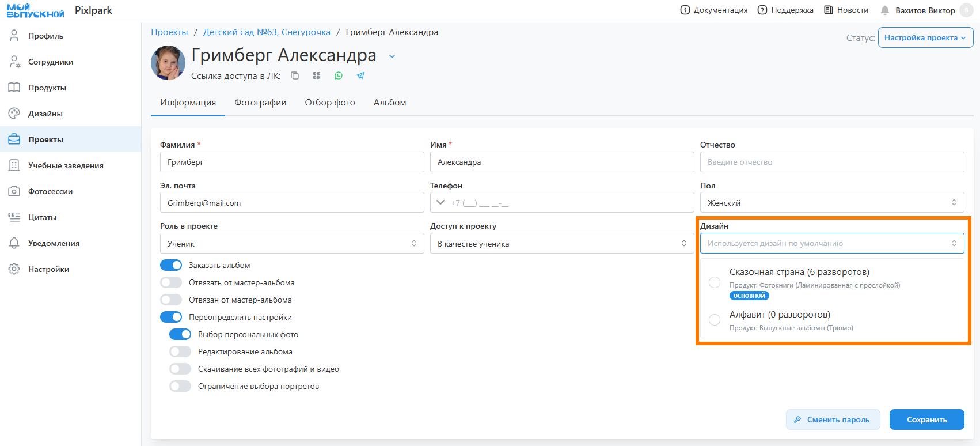This screenshot has height=446, width=980.
Task: Switch to the Альбом tab
Action: [390, 103]
